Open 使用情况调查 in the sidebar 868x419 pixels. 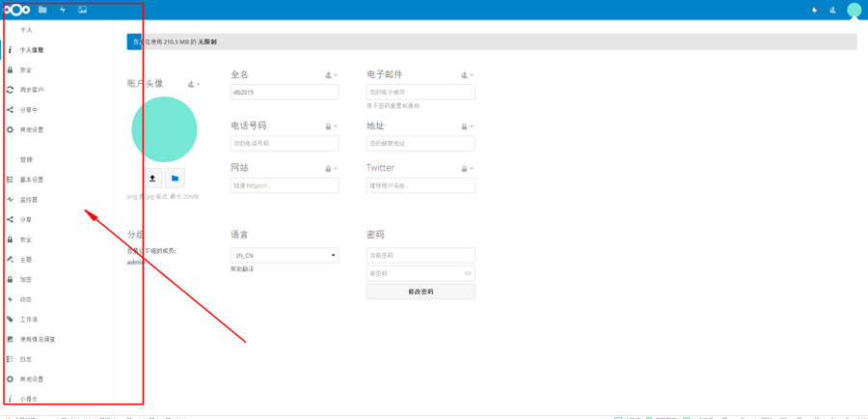[x=38, y=339]
